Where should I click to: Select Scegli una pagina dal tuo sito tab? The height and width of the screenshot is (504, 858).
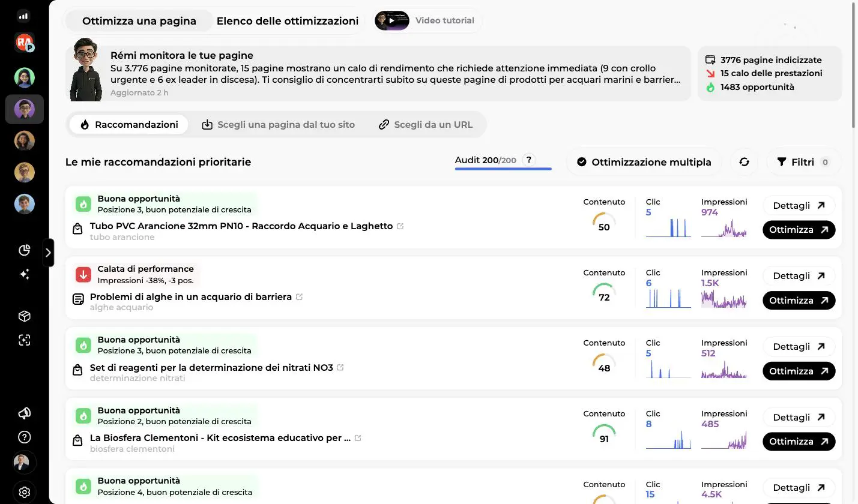click(x=278, y=125)
